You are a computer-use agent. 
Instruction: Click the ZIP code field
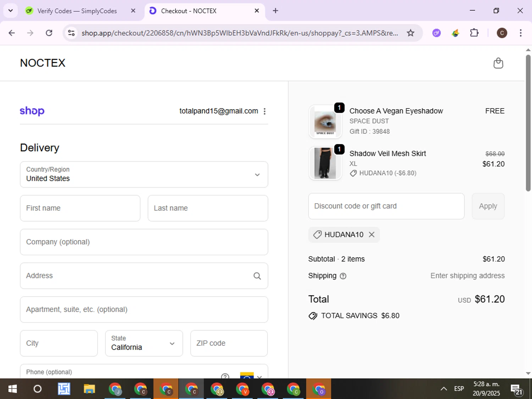pos(229,343)
